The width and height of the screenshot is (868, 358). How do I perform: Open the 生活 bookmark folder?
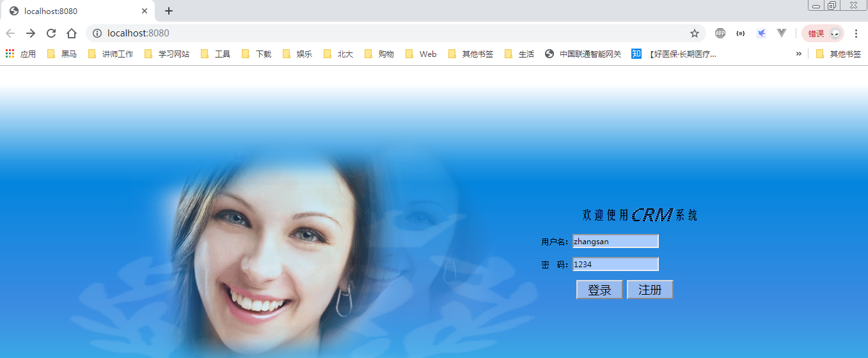[x=519, y=54]
